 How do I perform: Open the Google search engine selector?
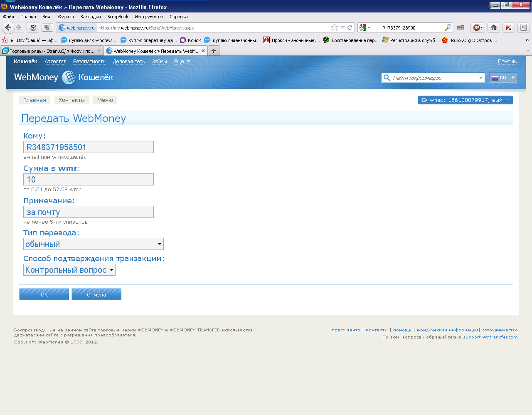point(365,28)
